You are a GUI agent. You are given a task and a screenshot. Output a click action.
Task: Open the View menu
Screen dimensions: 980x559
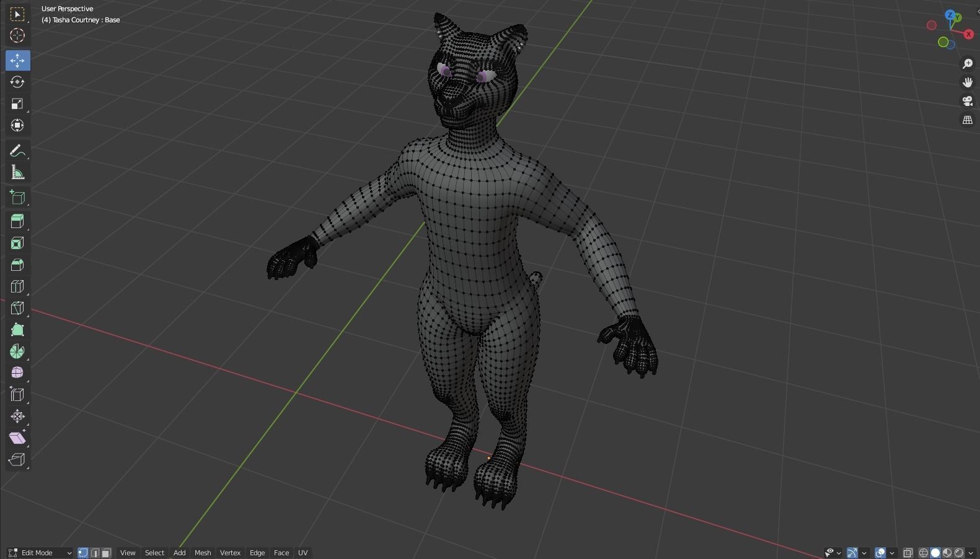[x=128, y=553]
